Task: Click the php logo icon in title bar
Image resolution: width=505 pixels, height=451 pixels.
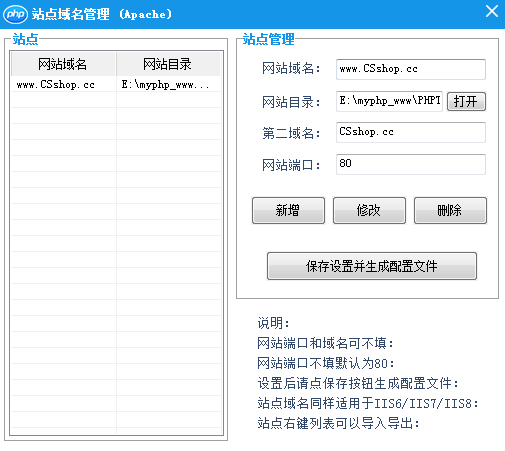Action: click(x=15, y=14)
